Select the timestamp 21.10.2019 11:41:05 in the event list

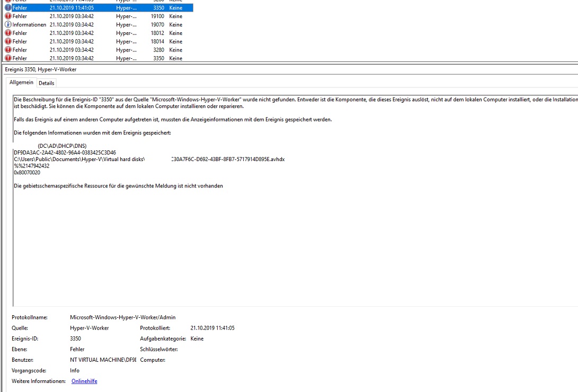[72, 8]
